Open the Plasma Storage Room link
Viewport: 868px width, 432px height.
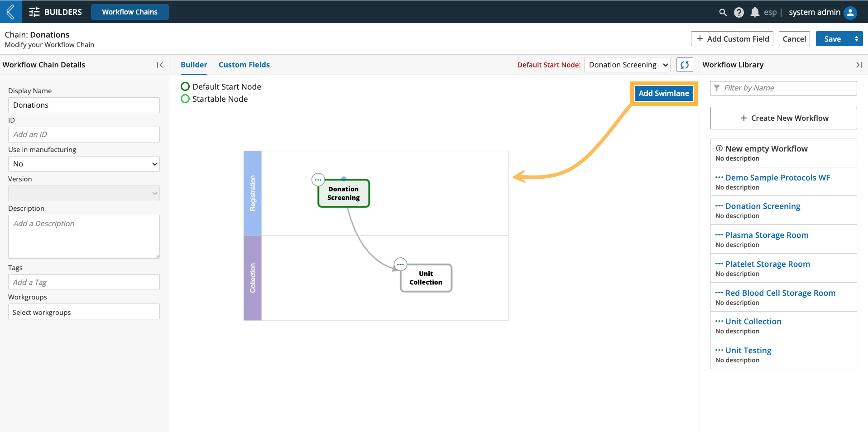767,235
